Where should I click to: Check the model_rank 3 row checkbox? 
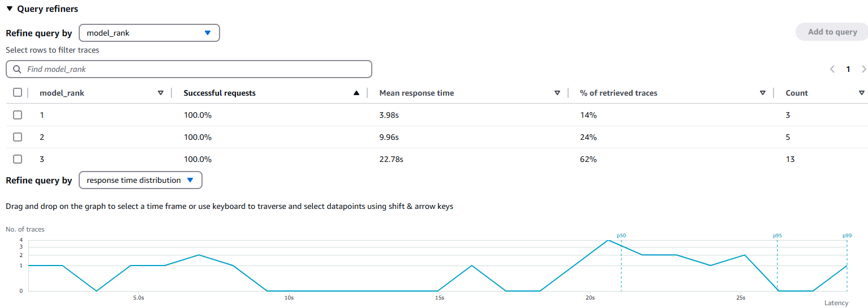18,159
